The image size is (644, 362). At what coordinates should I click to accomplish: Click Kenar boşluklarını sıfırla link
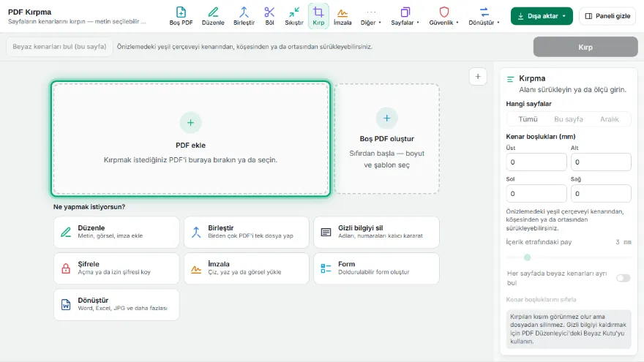point(541,300)
